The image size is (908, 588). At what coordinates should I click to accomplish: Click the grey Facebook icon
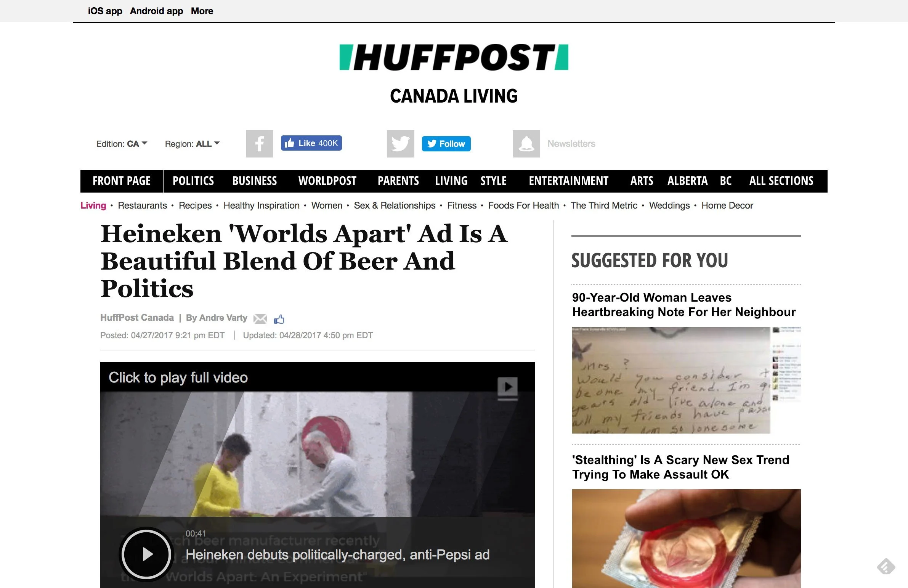click(260, 144)
